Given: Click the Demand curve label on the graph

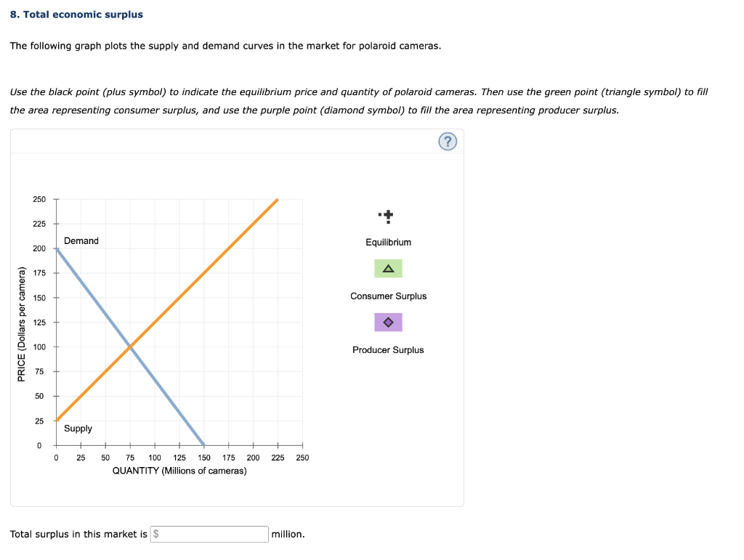Looking at the screenshot, I should 81,240.
